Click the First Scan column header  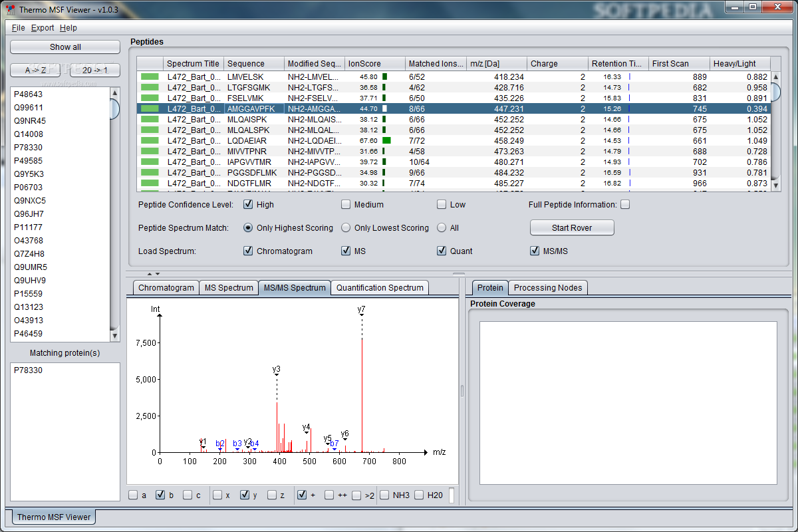[679, 64]
